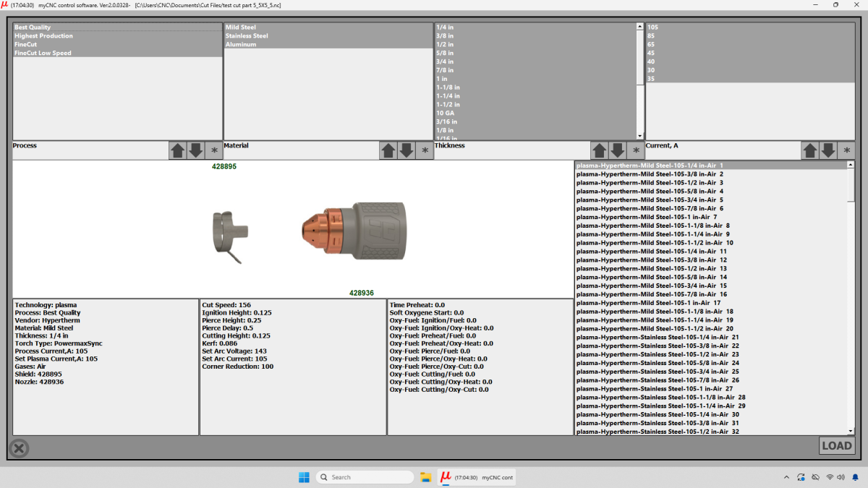Pick 85 amps in current list
Image resolution: width=868 pixels, height=488 pixels.
(652, 35)
